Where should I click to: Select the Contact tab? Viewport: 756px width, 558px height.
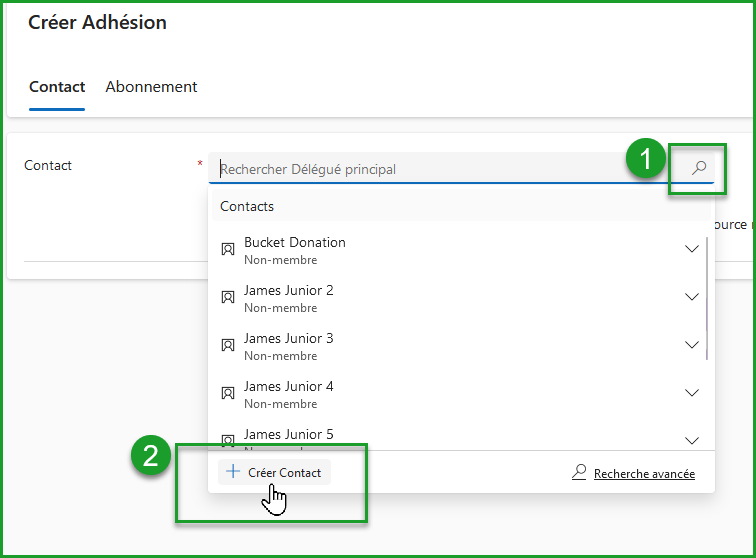[57, 87]
